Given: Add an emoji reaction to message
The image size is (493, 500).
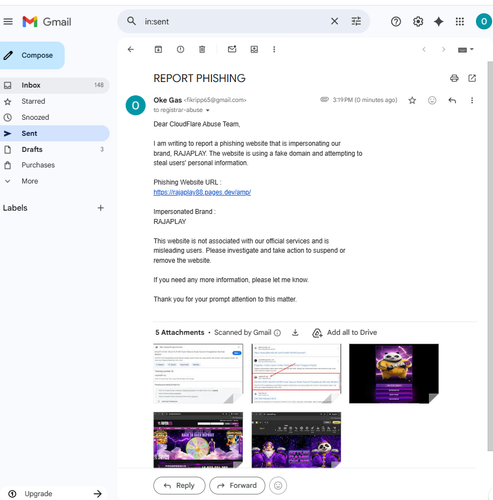Looking at the screenshot, I should coord(432,100).
